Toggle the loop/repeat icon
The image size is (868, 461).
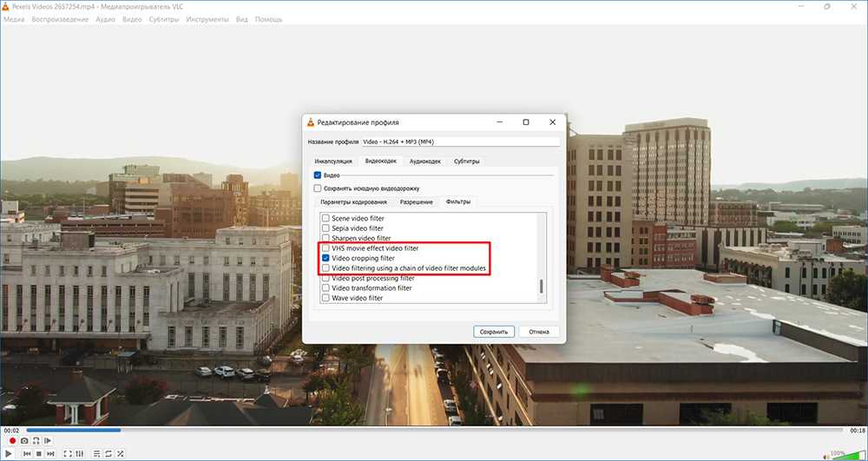108,453
